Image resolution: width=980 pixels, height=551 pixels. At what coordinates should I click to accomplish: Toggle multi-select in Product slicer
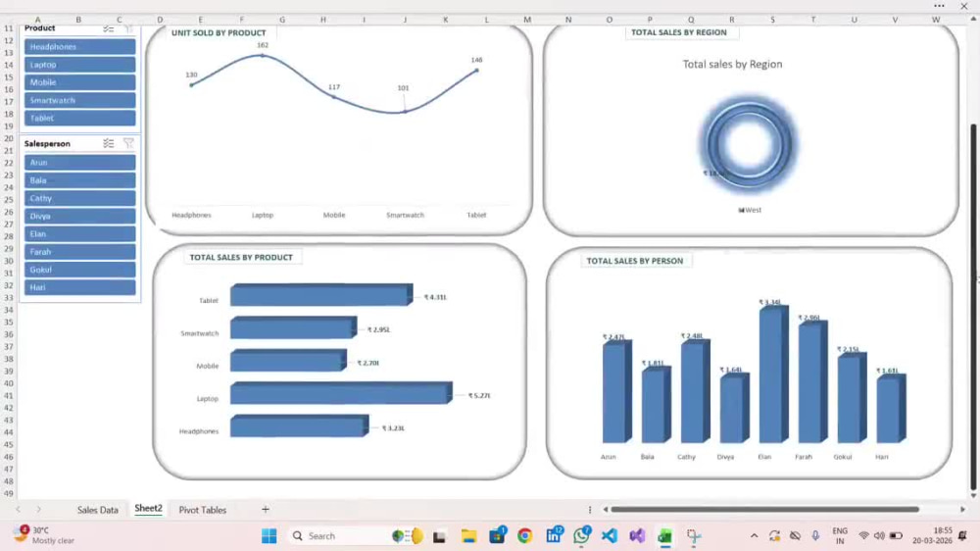(108, 28)
